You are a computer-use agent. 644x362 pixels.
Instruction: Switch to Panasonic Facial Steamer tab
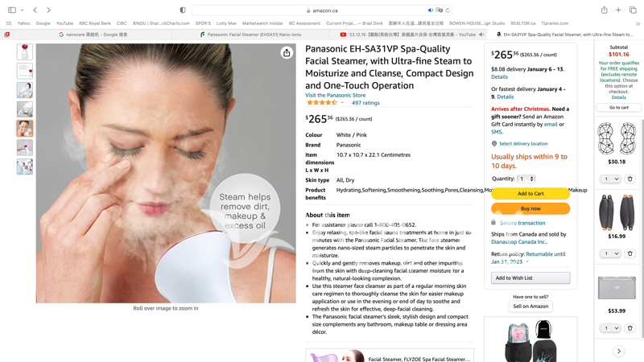pyautogui.click(x=254, y=35)
